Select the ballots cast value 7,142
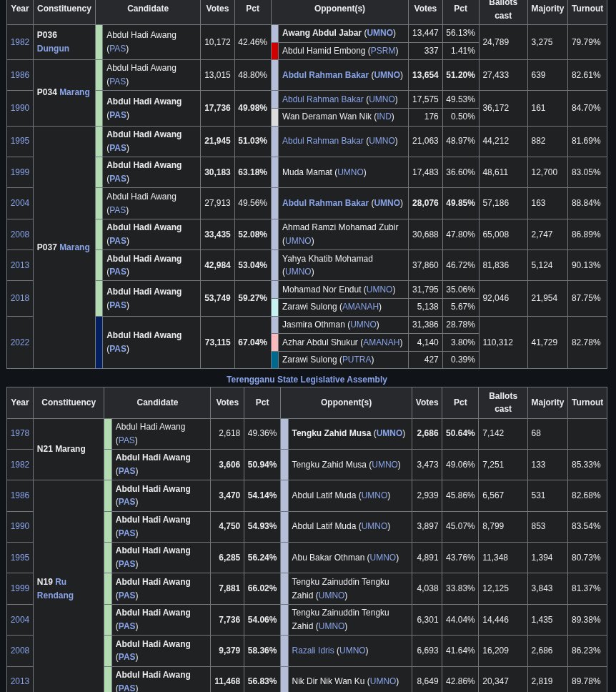Screen dimensions: 616x692 493,433
